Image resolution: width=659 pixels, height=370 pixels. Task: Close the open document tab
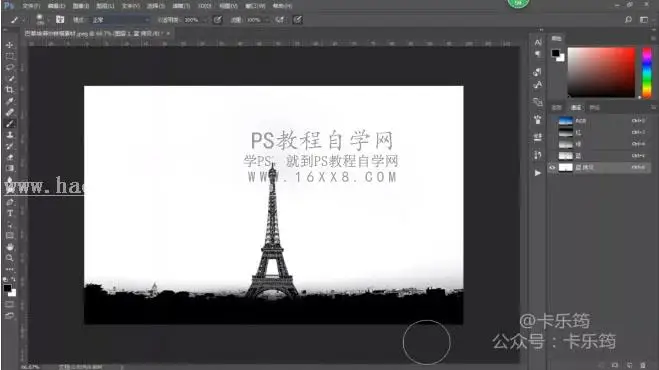169,33
